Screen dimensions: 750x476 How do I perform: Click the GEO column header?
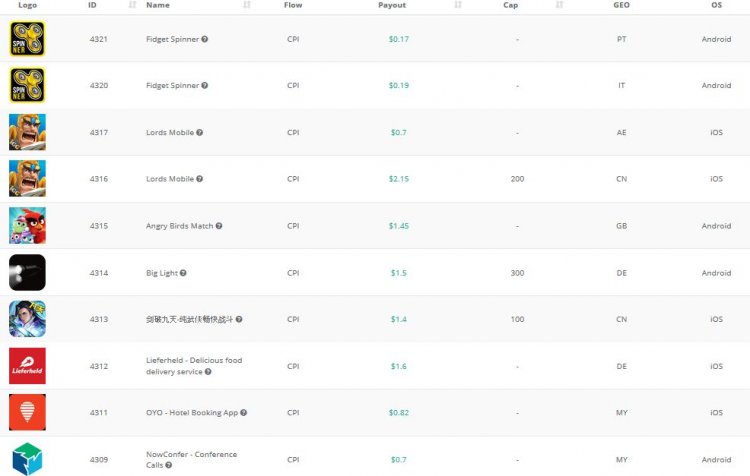click(621, 5)
